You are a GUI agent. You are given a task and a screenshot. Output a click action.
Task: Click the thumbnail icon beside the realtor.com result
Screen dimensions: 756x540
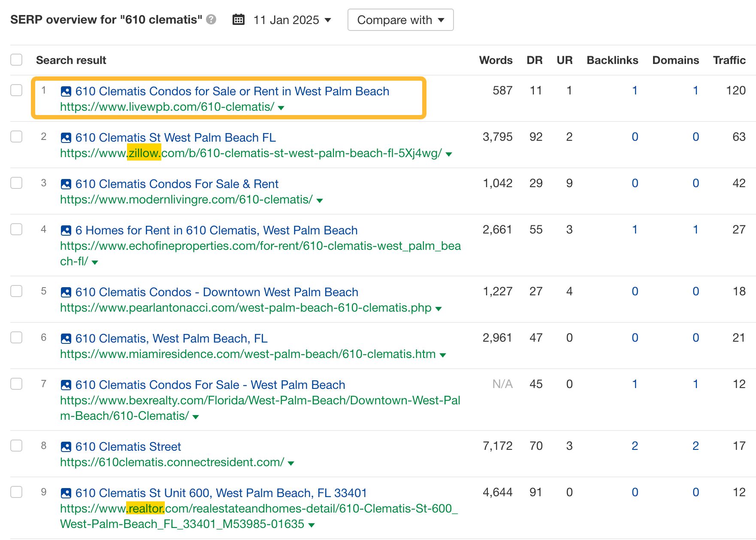(x=65, y=493)
